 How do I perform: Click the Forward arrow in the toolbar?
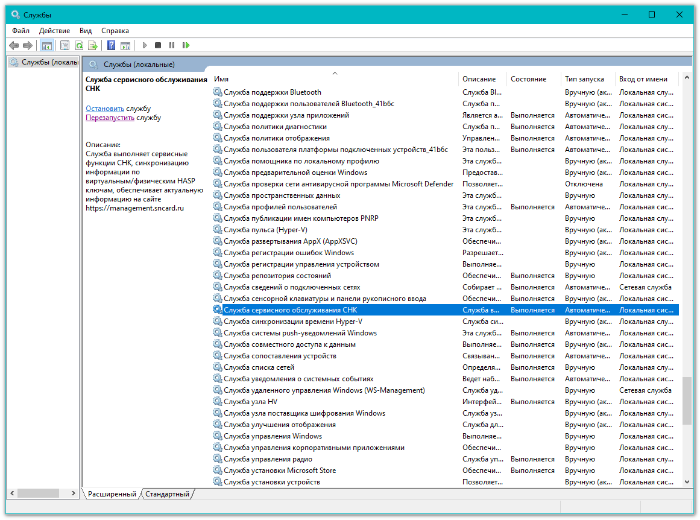point(27,45)
